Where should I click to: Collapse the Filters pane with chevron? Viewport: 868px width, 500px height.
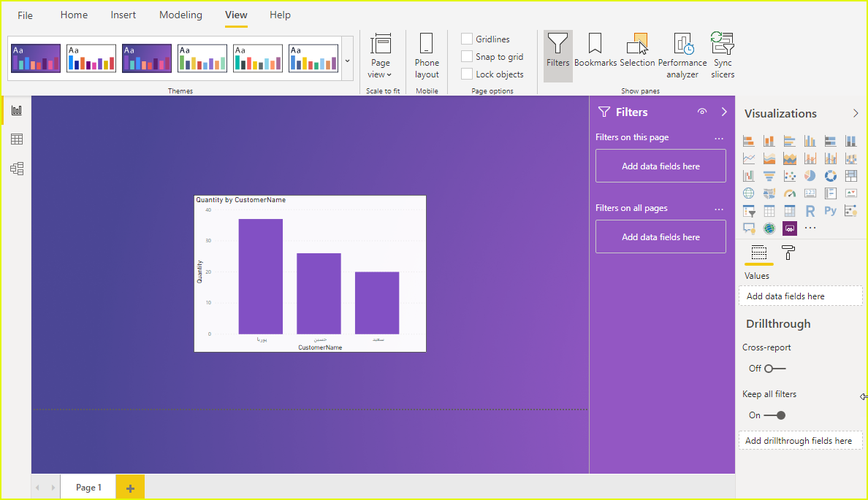[724, 112]
